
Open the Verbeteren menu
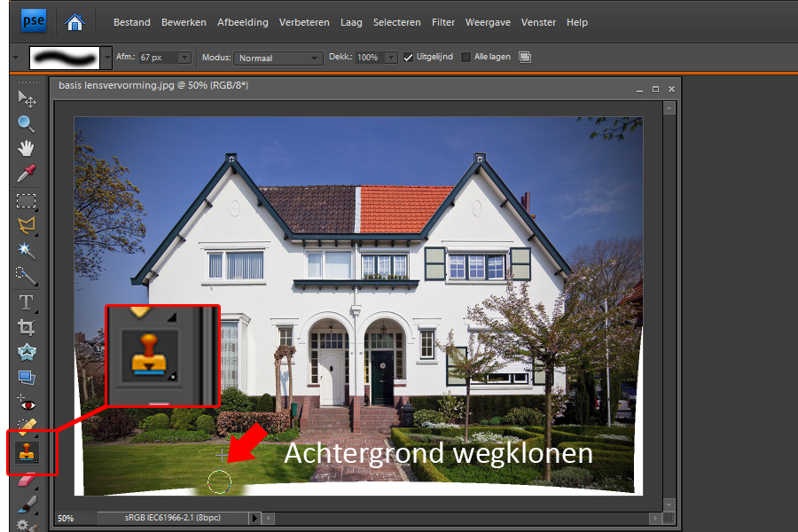tap(304, 22)
